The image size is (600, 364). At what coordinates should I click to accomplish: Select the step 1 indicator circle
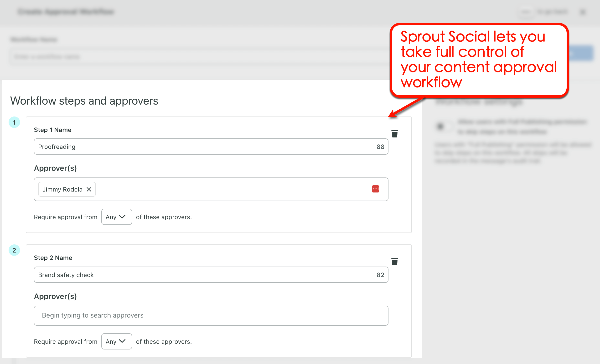click(x=14, y=122)
